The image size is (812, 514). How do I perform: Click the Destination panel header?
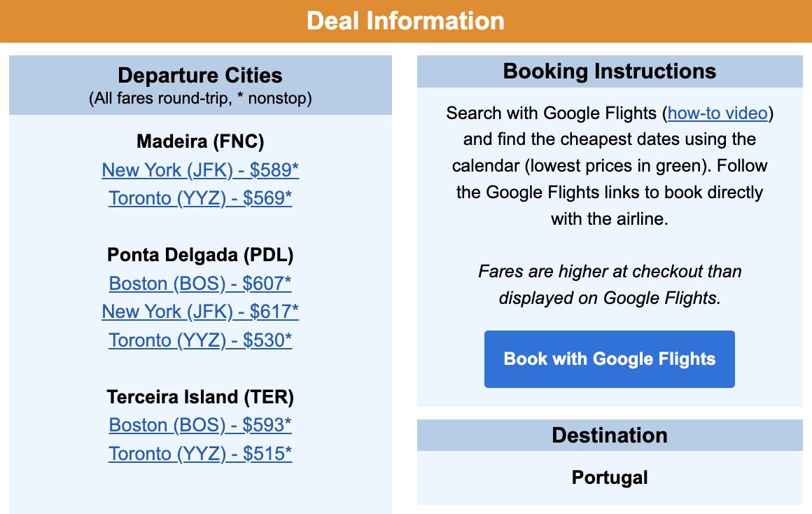(609, 435)
